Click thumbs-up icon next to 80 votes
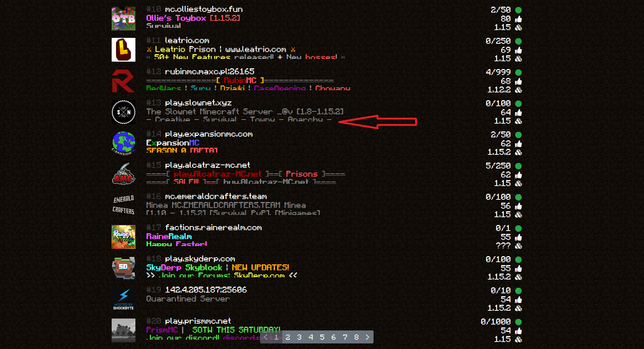Image resolution: width=644 pixels, height=349 pixels. (518, 19)
